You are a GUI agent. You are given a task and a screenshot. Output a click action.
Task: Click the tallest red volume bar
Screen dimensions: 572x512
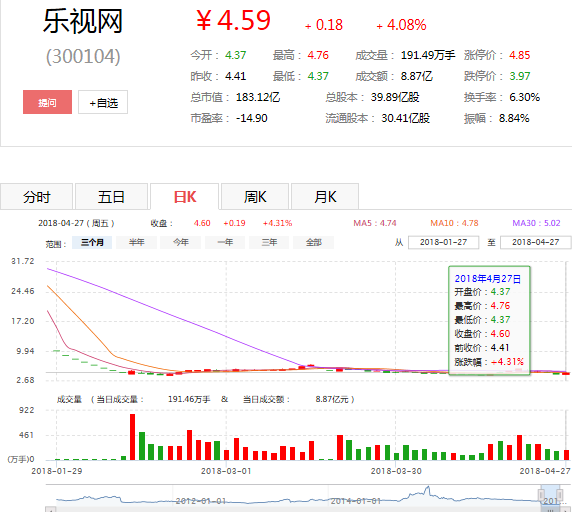tap(132, 437)
